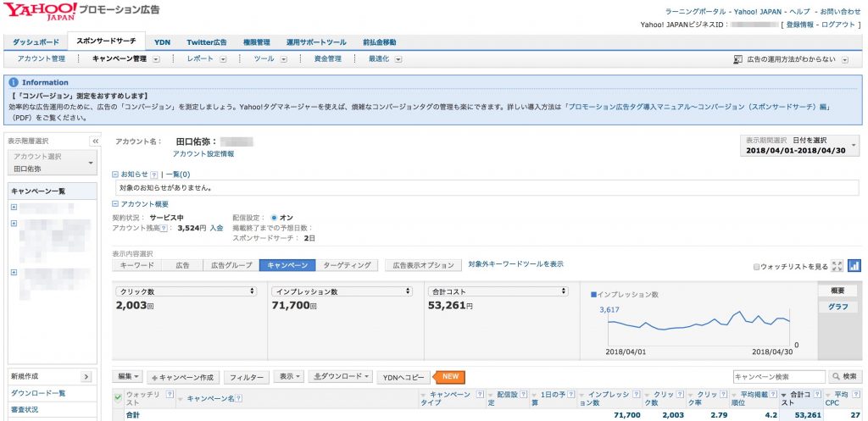The image size is (868, 421).
Task: Click help icon next to アカウント残高
Action: point(164,228)
